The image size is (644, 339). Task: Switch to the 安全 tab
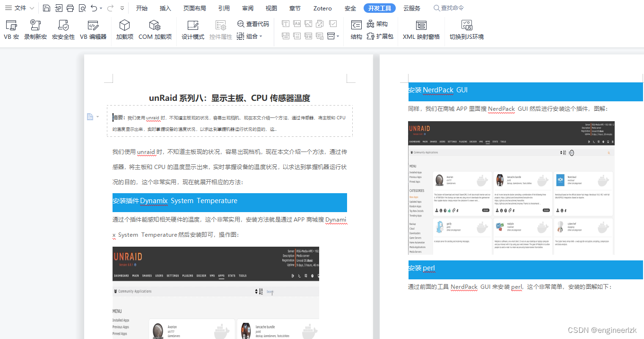350,8
